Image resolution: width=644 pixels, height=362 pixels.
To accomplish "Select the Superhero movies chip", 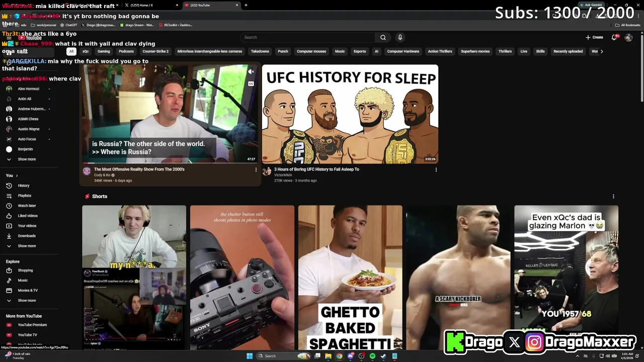I will 475,51.
